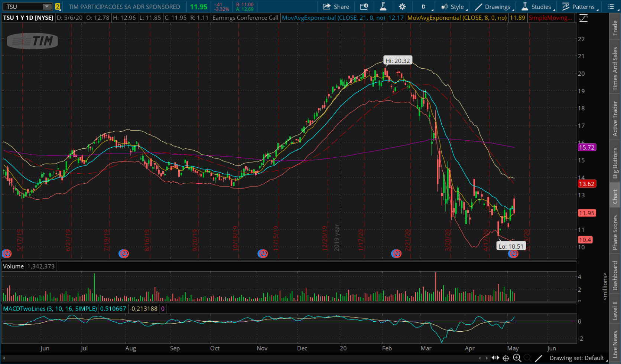The width and height of the screenshot is (621, 364).
Task: Click the 10.4 red price bubble
Action: pos(585,240)
